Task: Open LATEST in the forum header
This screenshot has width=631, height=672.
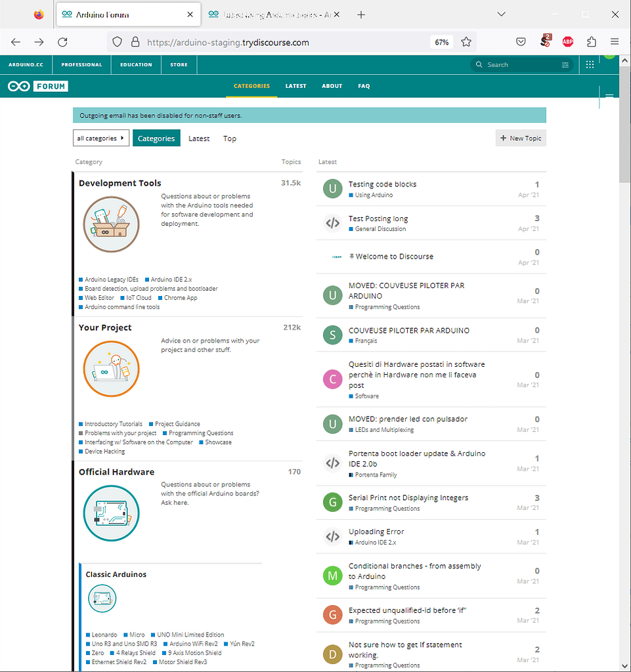Action: tap(295, 86)
